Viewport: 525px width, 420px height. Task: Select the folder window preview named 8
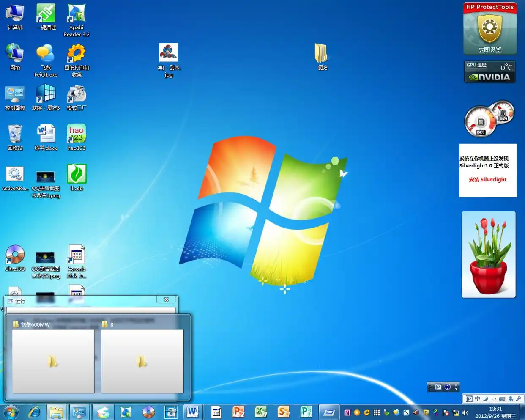coord(142,361)
